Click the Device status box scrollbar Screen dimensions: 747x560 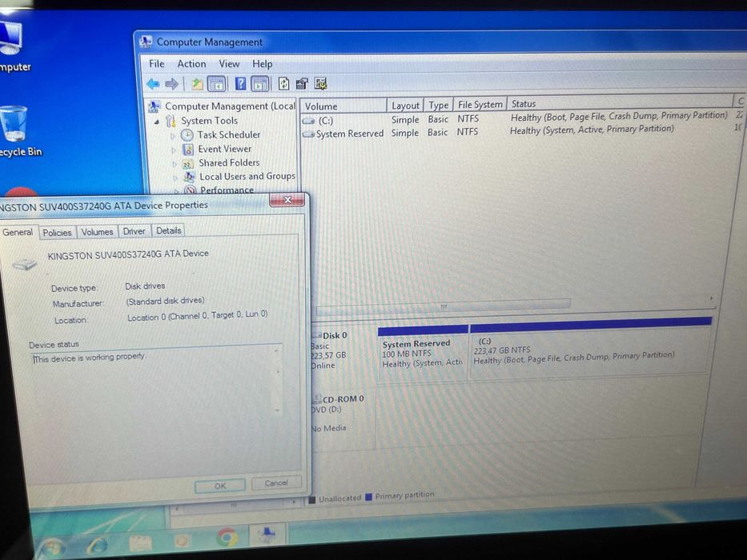277,381
